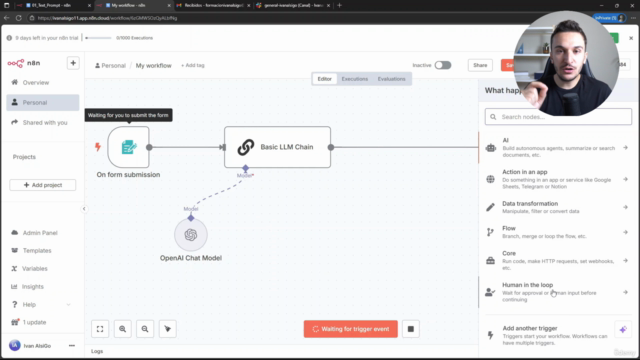Open the Logs panel
This screenshot has width=640, height=360.
click(x=97, y=351)
